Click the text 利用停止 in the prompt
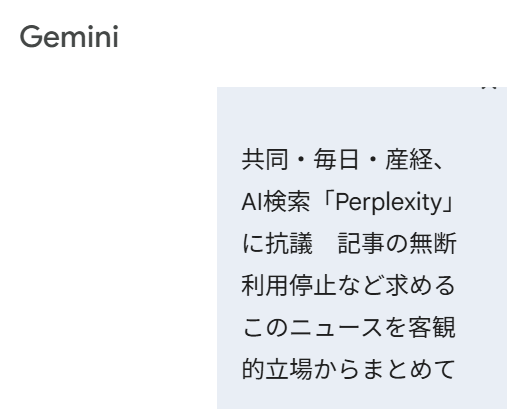Viewport: 507px width, 409px height. pyautogui.click(x=288, y=286)
